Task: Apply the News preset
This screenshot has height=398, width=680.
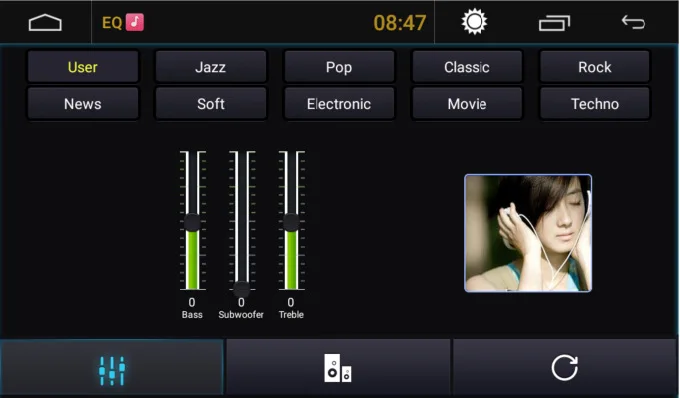Action: [83, 104]
